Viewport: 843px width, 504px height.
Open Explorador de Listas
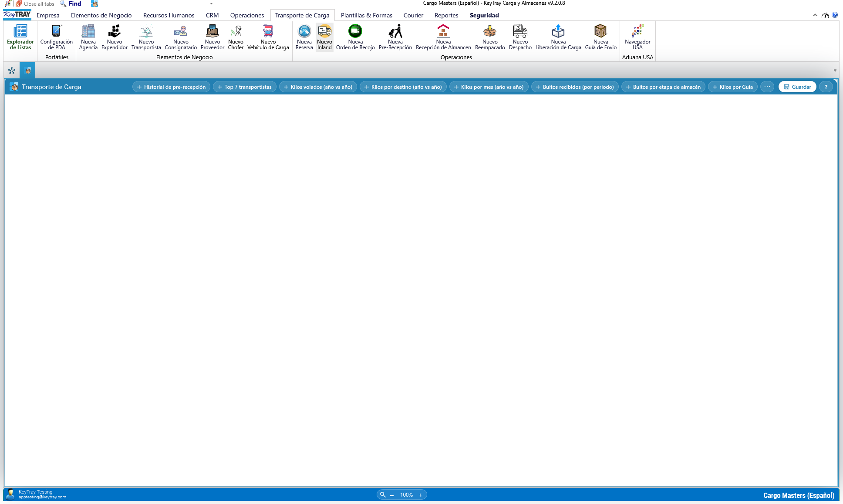click(20, 37)
